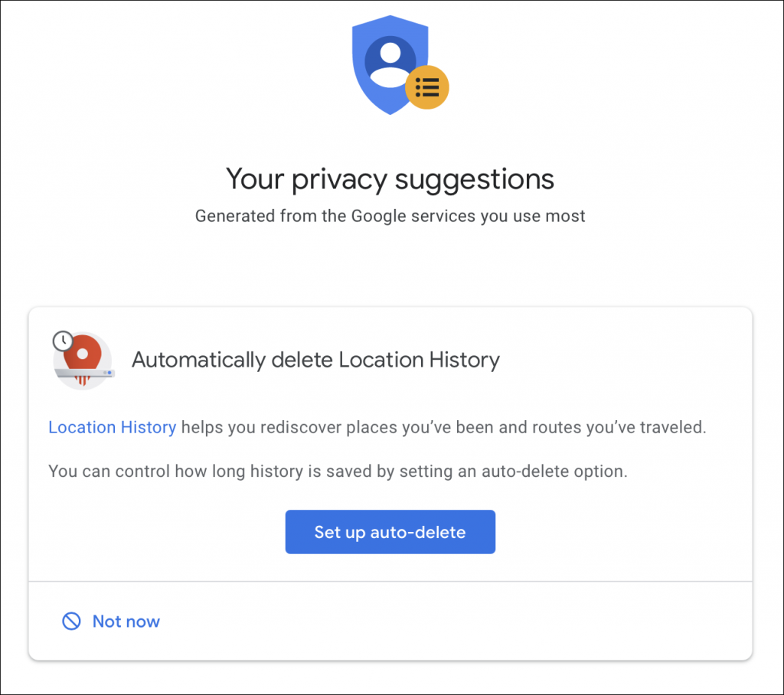Viewport: 784px width, 695px height.
Task: Select the yellow list badge on the shield
Action: tap(428, 88)
